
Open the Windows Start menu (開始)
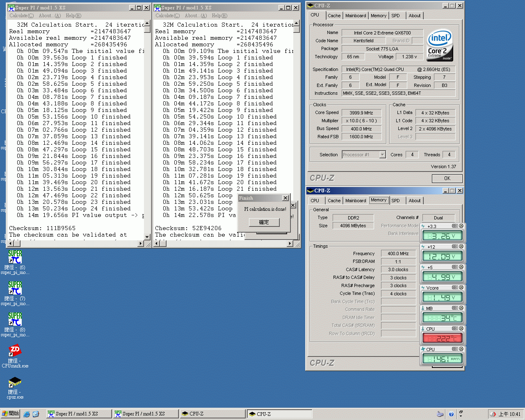(x=10, y=414)
